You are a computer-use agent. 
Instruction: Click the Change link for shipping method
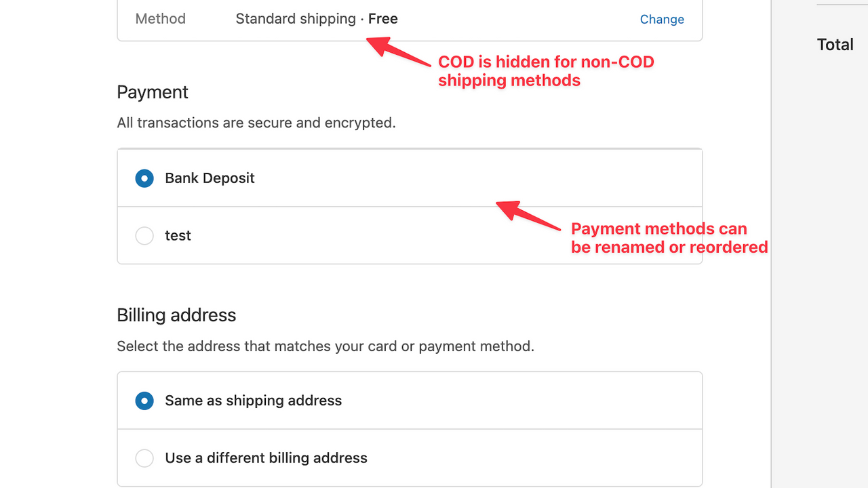[x=662, y=19]
